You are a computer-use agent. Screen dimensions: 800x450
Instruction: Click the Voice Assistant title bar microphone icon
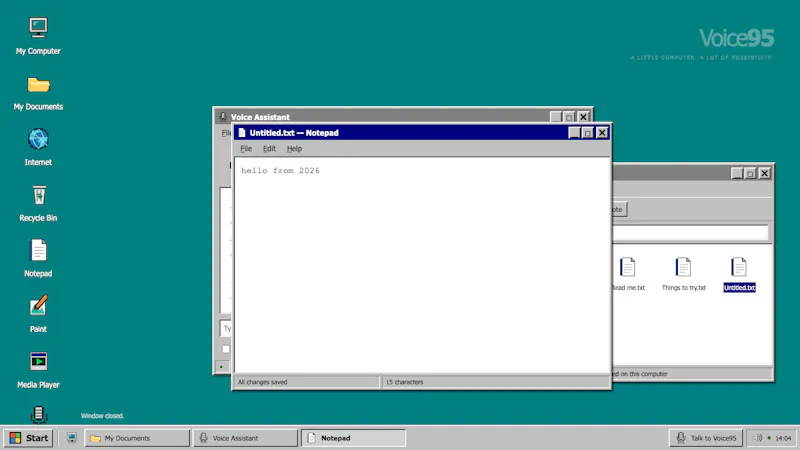click(x=223, y=117)
